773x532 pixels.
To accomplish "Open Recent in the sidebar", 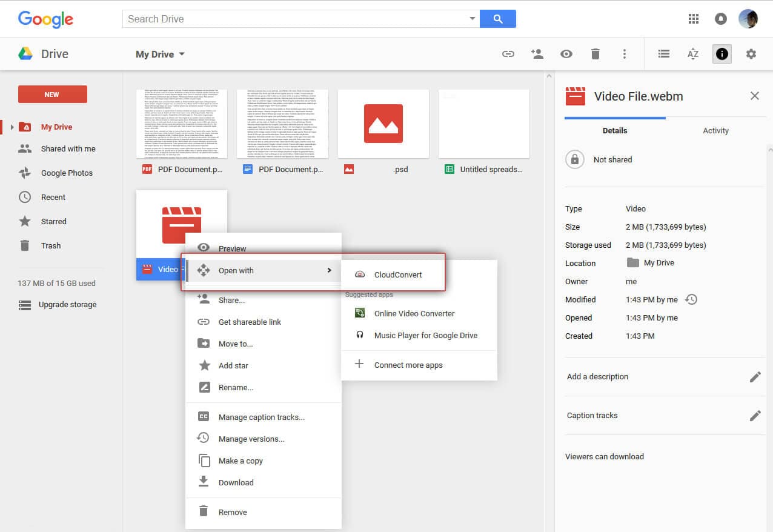I will [53, 198].
